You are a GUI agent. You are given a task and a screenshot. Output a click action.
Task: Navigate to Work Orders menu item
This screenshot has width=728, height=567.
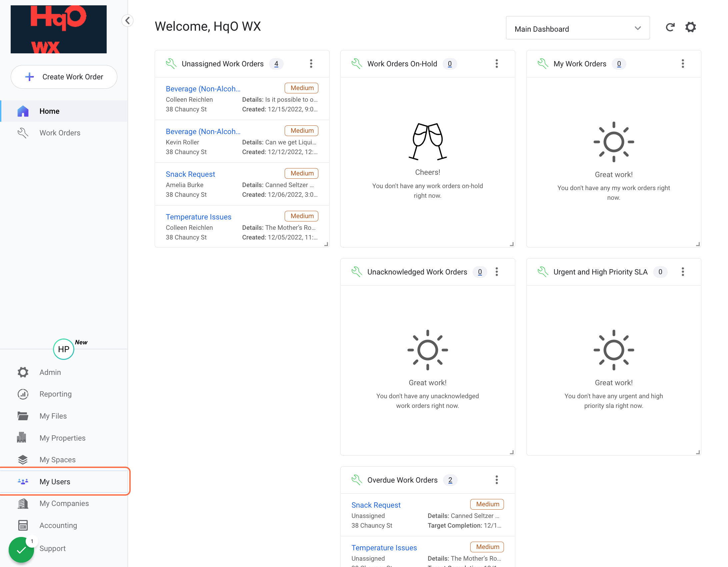click(60, 133)
